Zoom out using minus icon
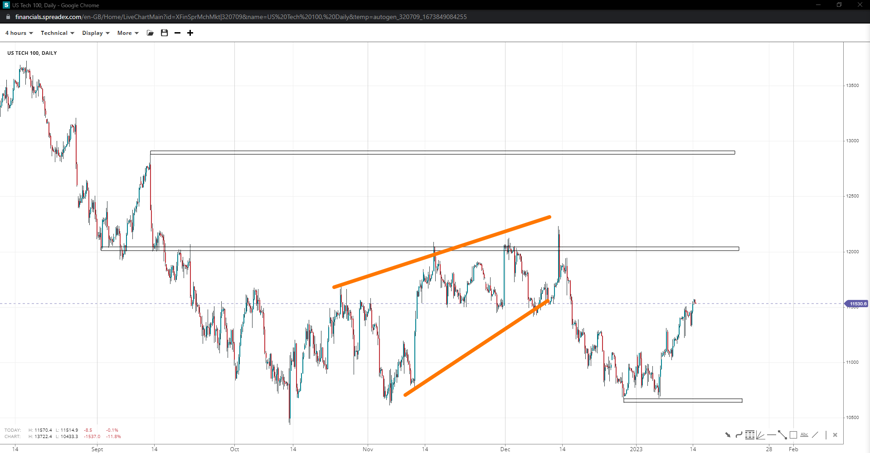 [177, 33]
